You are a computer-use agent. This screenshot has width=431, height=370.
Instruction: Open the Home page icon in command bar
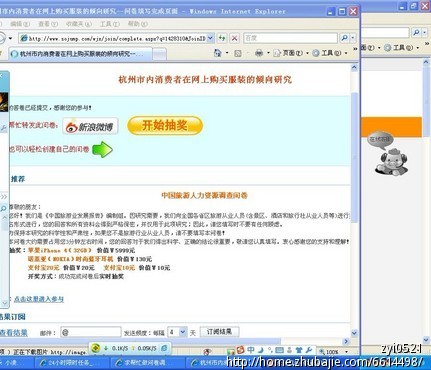click(x=218, y=53)
